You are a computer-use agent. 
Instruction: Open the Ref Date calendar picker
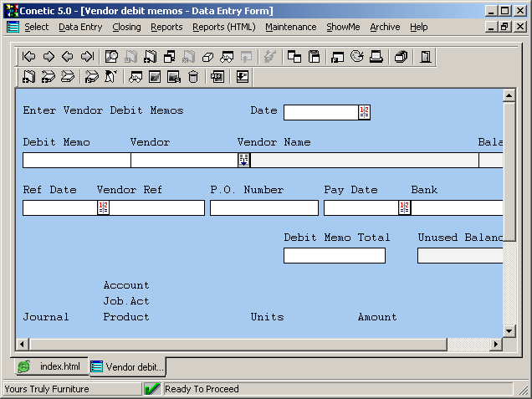[103, 207]
